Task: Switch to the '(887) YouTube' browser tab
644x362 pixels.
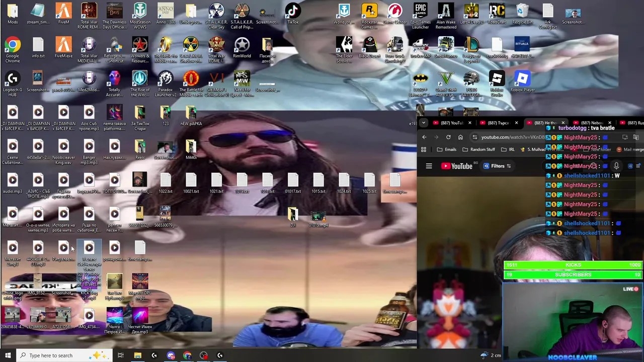Action: click(452, 123)
